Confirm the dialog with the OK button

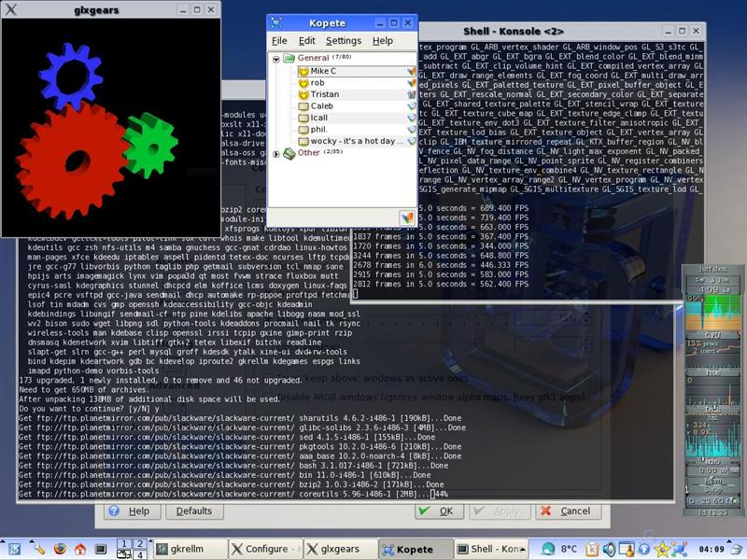pos(439,511)
